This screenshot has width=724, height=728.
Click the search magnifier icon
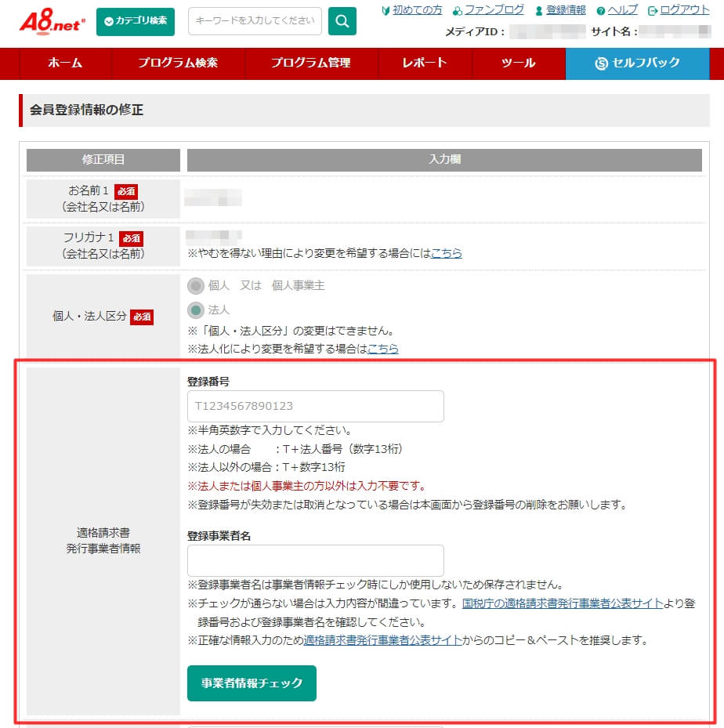pyautogui.click(x=342, y=21)
